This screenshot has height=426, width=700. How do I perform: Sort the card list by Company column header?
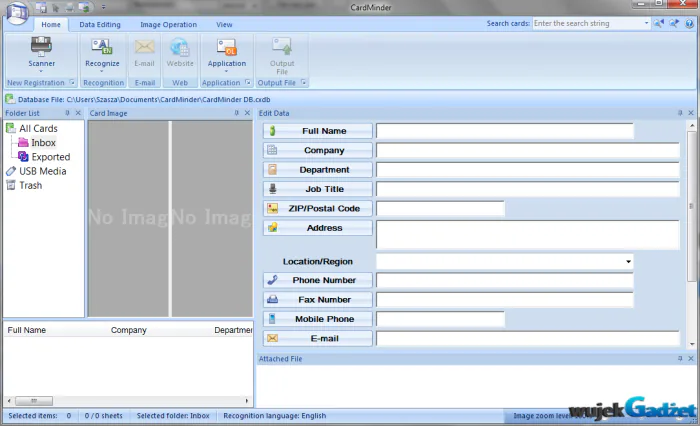coord(129,330)
